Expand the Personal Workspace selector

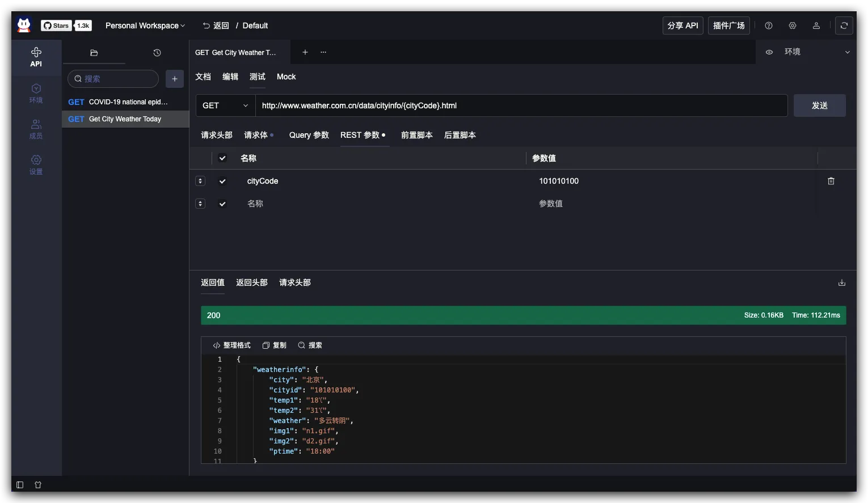point(145,26)
